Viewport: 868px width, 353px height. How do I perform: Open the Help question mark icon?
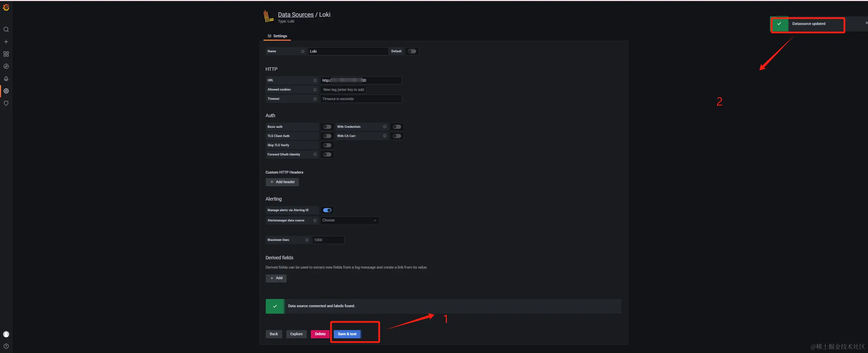[6, 346]
